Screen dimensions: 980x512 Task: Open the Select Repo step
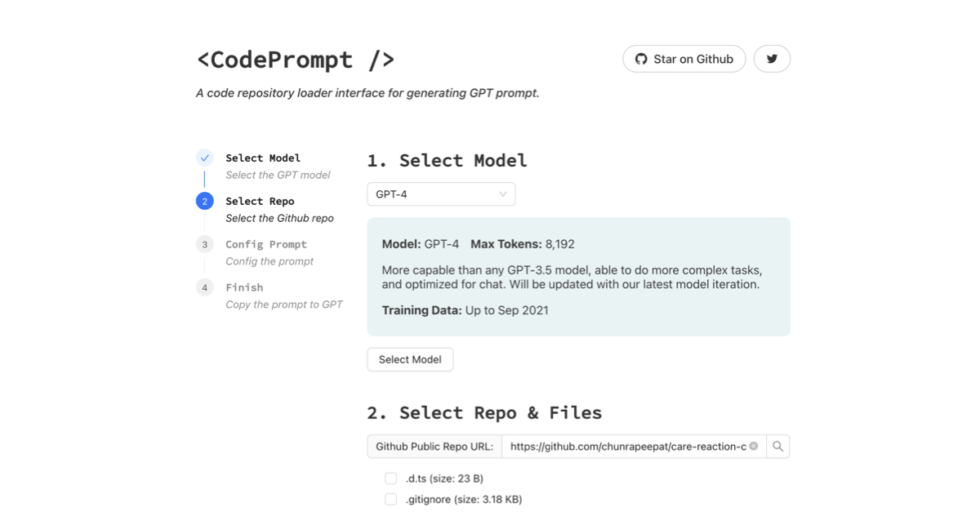(260, 201)
